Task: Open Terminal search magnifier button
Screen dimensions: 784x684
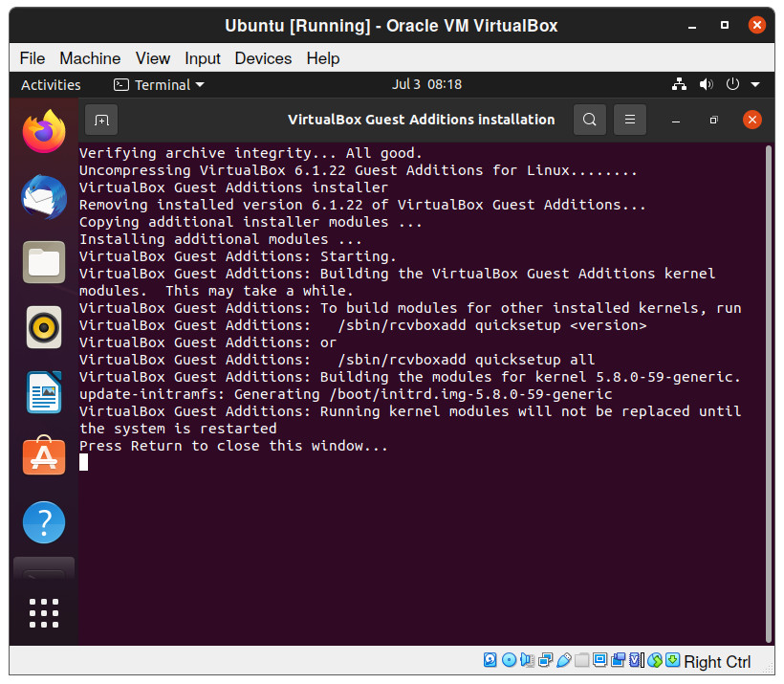Action: click(590, 121)
